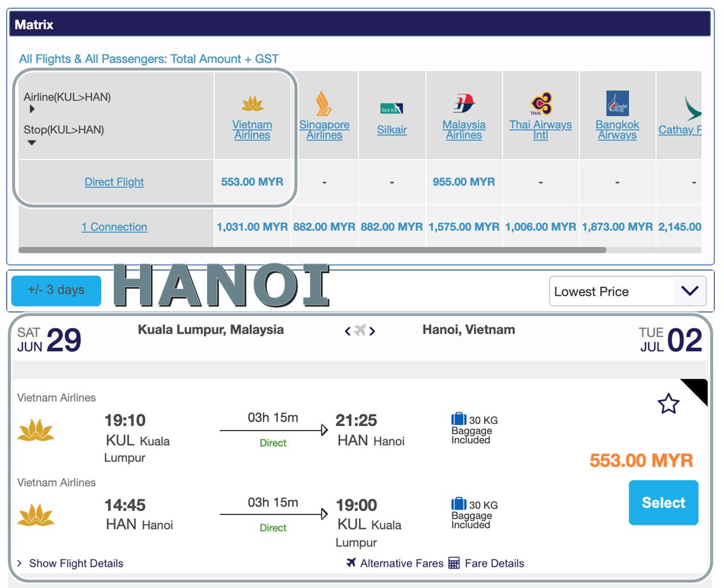724x588 pixels.
Task: Filter by Direct Flight row link
Action: coord(114,182)
